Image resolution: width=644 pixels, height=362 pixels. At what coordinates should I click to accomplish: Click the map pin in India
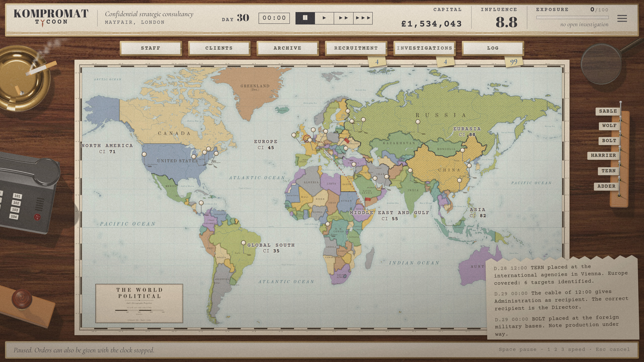click(x=410, y=170)
